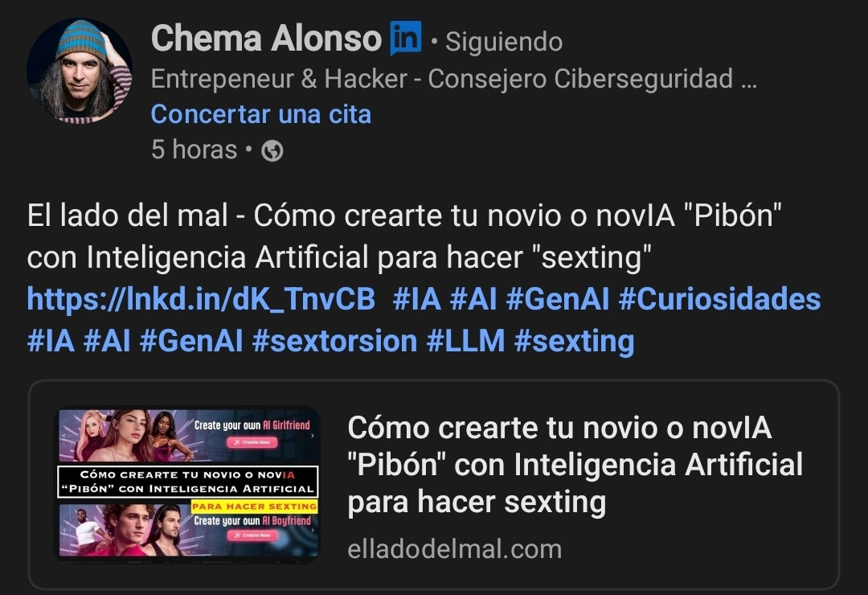Click the Siguiendo follow status label
Viewport: 868px width, 595px height.
504,42
